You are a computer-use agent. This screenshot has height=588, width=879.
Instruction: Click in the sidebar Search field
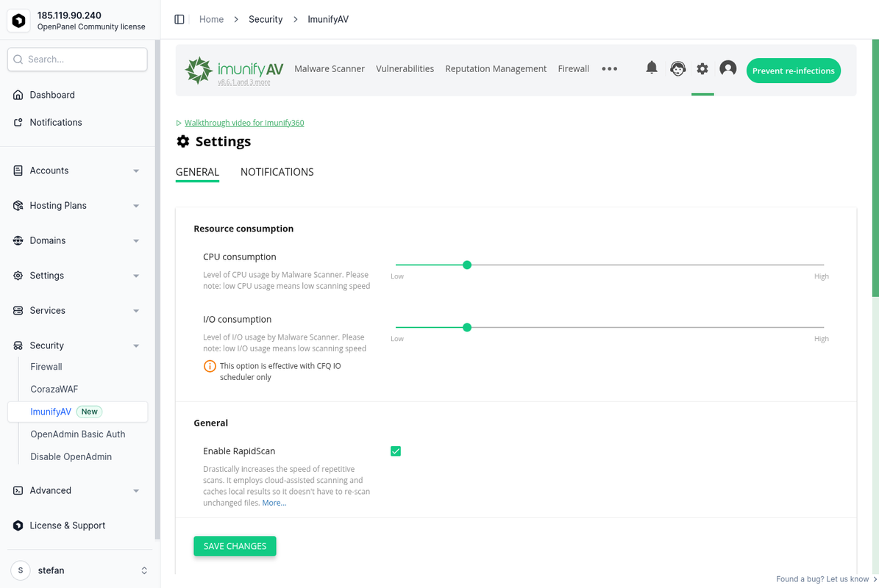tap(77, 60)
